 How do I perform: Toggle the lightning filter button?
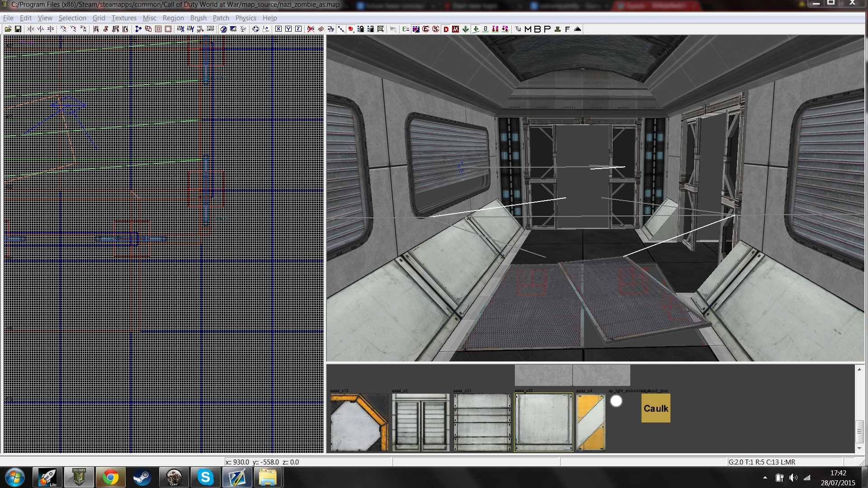click(415, 29)
